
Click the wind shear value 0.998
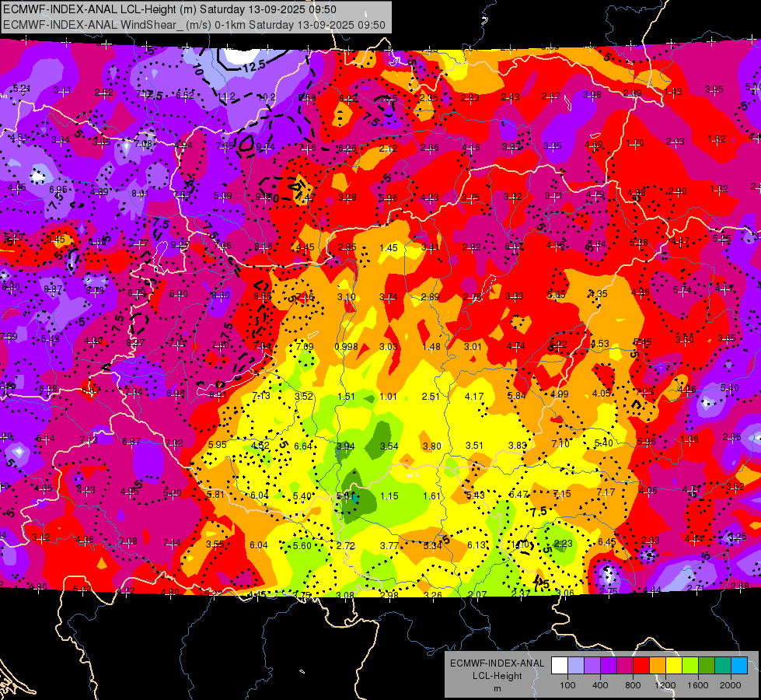(346, 346)
